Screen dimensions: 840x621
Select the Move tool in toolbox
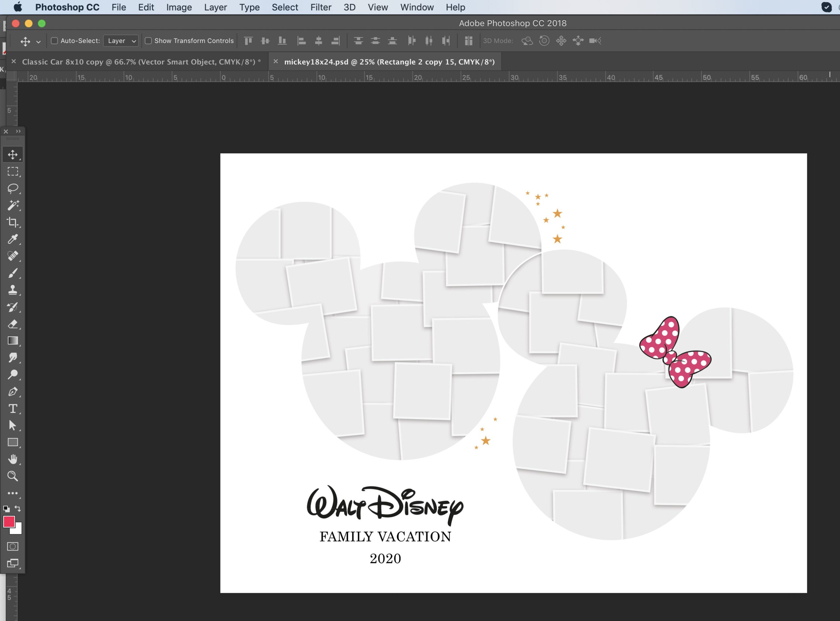(13, 154)
